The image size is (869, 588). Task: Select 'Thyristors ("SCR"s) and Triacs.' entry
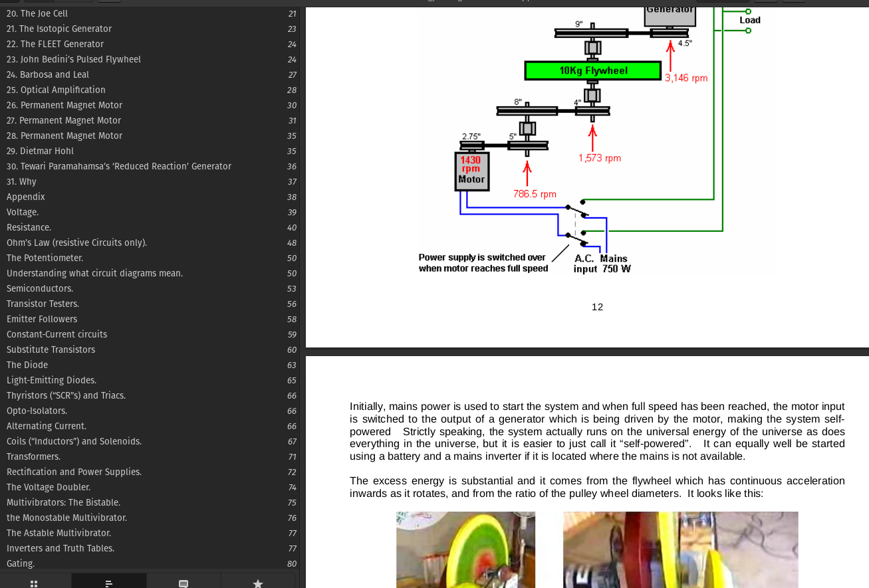[x=66, y=395]
